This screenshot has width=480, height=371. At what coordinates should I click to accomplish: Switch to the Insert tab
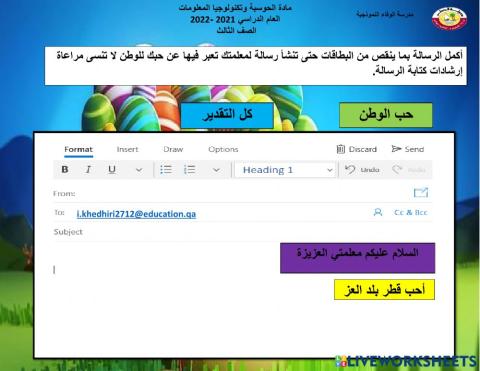[x=127, y=149]
